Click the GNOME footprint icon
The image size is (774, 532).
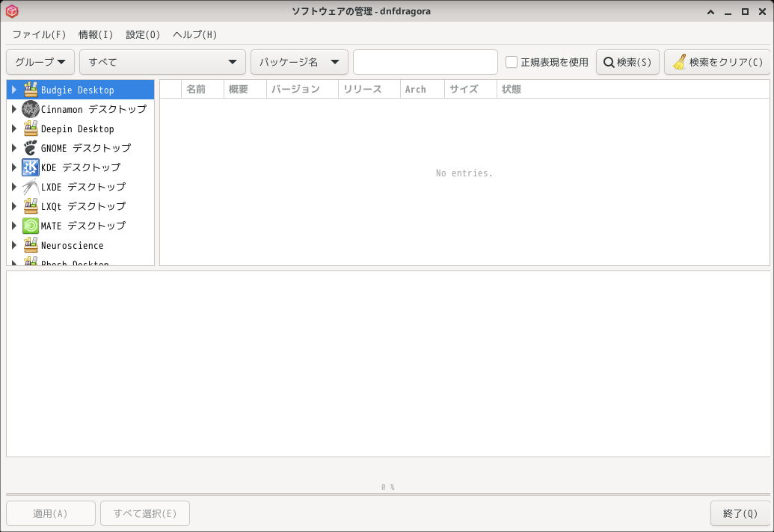tap(31, 148)
